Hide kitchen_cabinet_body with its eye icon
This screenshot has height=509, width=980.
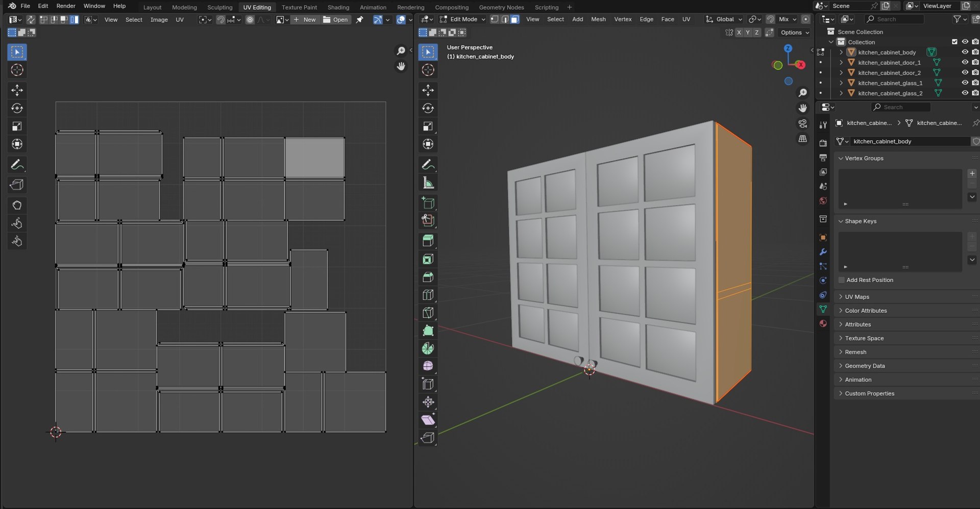tap(965, 52)
